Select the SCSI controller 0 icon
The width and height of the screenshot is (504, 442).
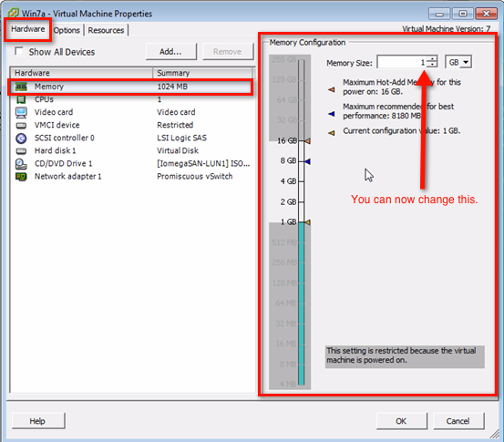(21, 138)
